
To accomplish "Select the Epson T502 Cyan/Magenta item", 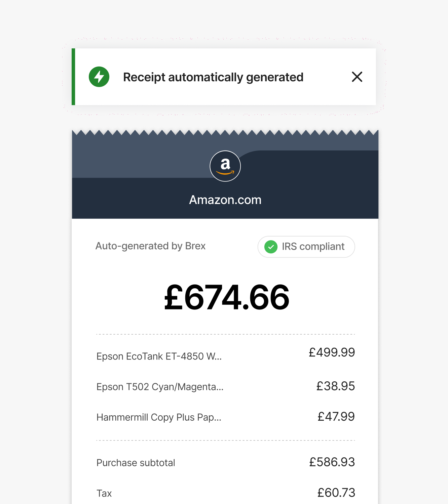I will [x=160, y=387].
